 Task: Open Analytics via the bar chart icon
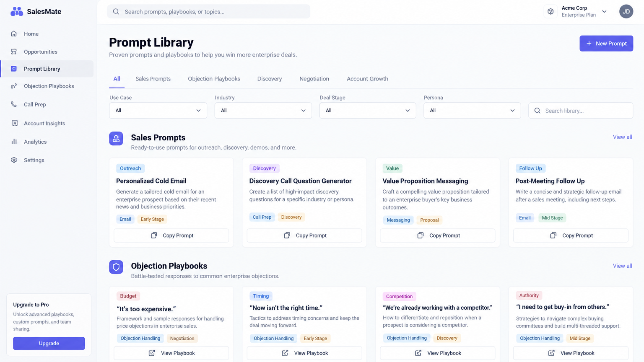point(14,142)
